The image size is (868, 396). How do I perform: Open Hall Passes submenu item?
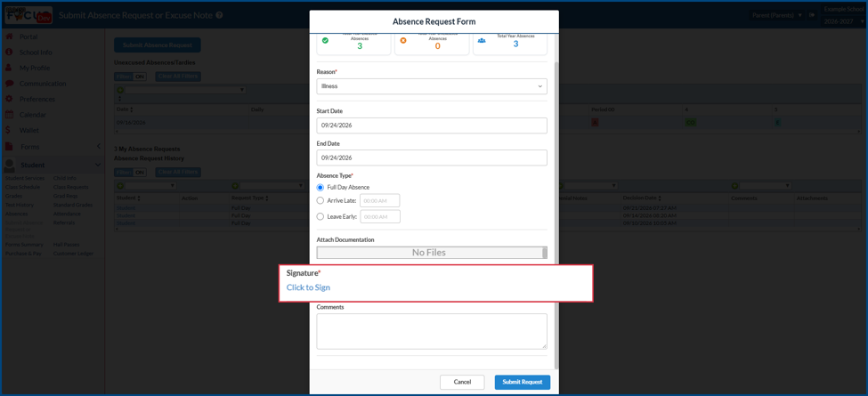[67, 245]
